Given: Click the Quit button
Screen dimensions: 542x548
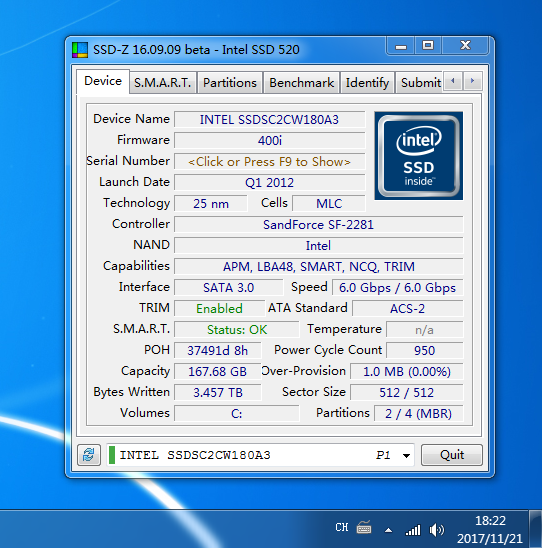Looking at the screenshot, I should [x=452, y=455].
